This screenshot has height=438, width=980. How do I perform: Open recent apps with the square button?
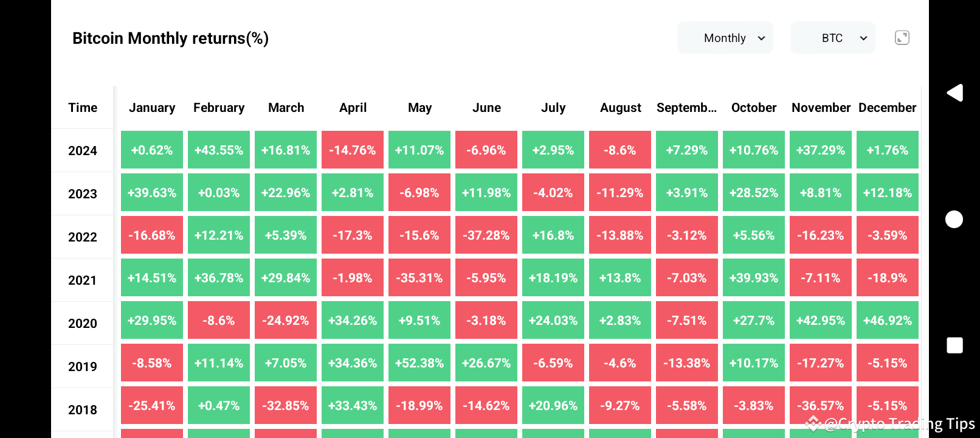[954, 346]
